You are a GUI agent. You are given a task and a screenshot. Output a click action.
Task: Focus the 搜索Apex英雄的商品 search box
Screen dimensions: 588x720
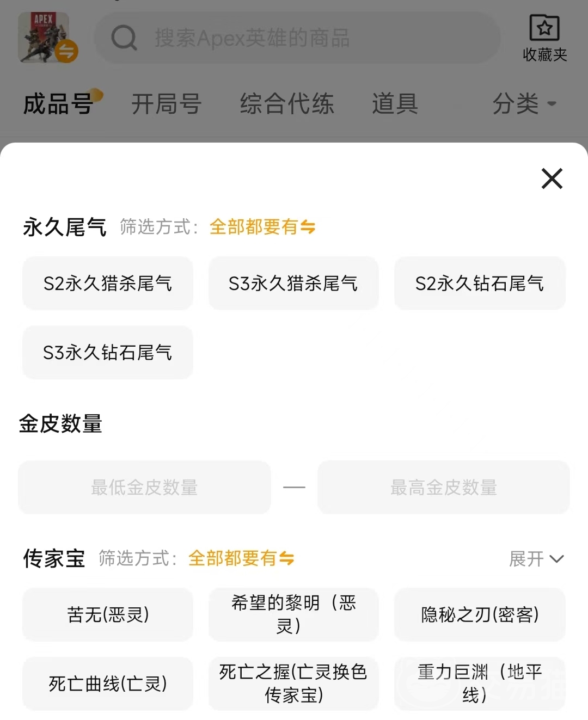tap(316, 38)
